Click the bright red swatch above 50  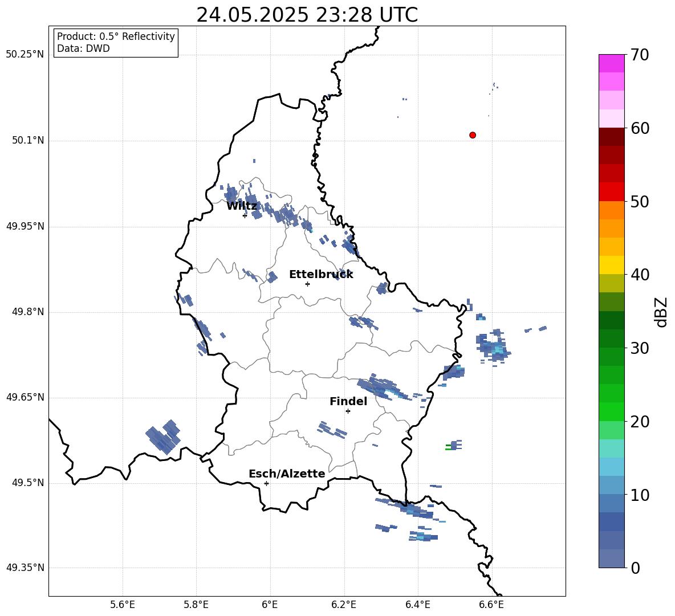(611, 192)
